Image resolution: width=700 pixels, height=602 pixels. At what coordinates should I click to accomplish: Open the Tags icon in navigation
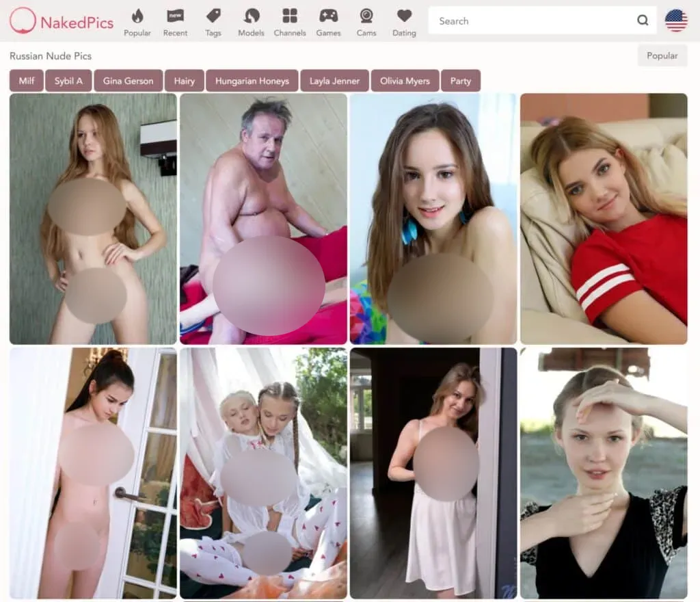(x=213, y=16)
